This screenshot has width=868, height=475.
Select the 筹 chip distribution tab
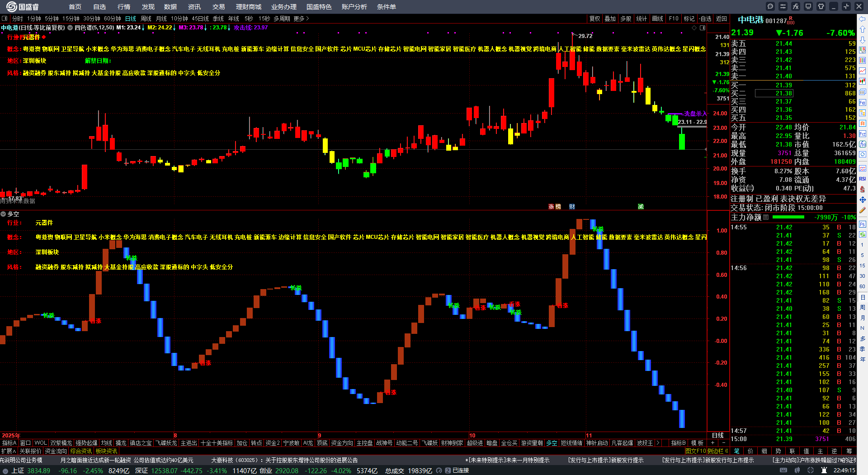(849, 451)
